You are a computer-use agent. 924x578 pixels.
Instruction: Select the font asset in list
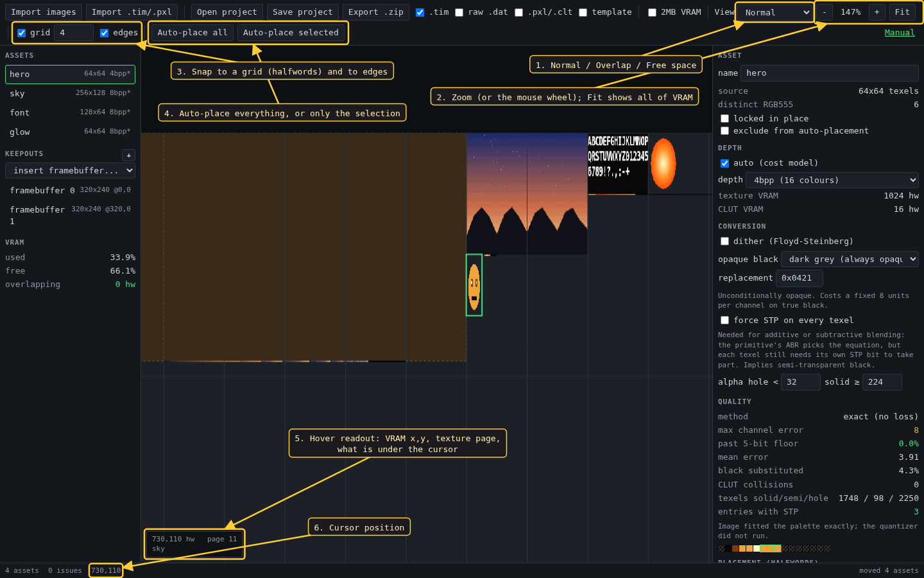(x=70, y=113)
